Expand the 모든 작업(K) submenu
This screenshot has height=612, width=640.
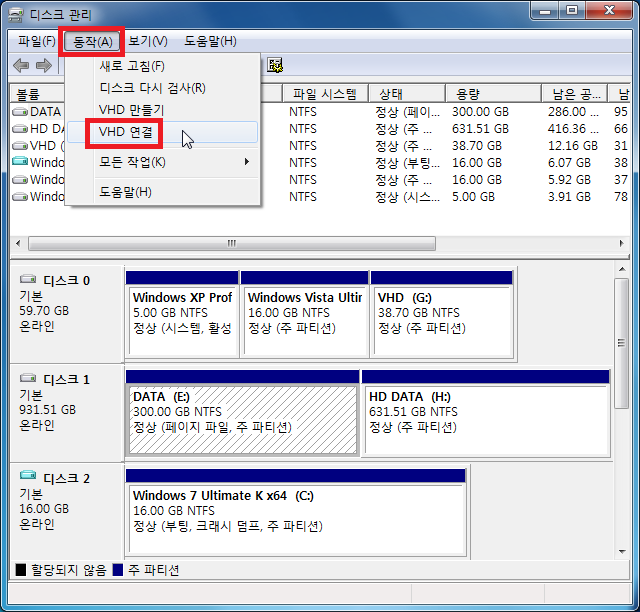click(163, 162)
